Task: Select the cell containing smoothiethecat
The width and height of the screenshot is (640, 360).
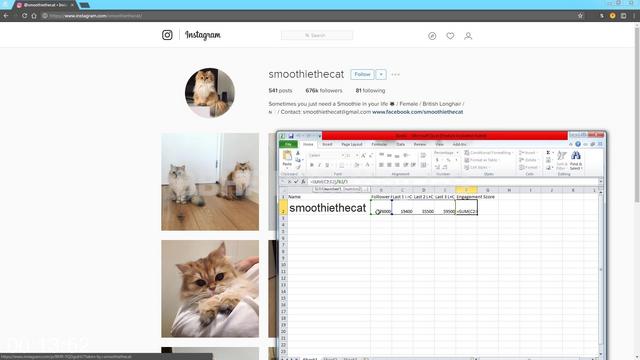Action: coord(329,207)
